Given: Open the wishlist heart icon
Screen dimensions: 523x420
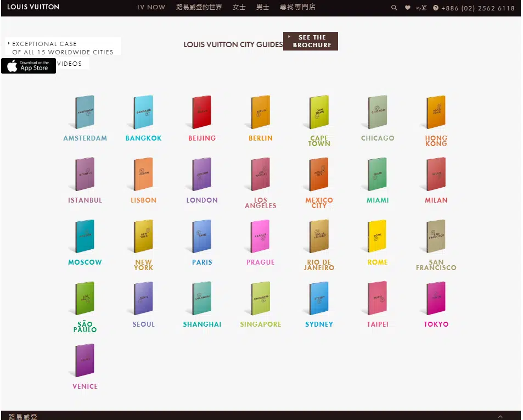Looking at the screenshot, I should [x=407, y=8].
